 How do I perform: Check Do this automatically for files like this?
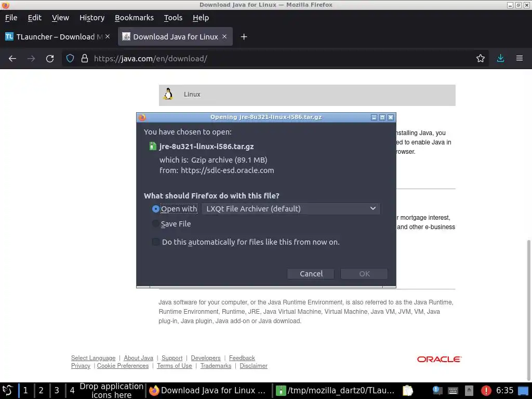(156, 242)
